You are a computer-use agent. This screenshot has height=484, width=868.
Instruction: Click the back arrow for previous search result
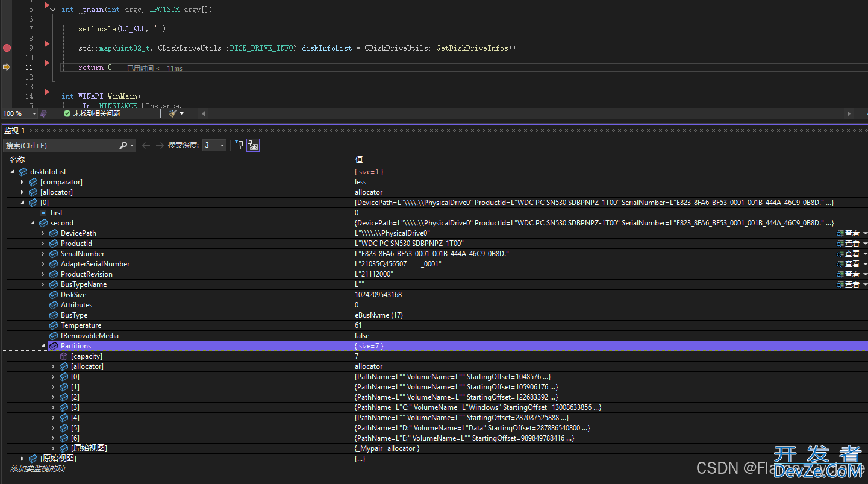146,145
